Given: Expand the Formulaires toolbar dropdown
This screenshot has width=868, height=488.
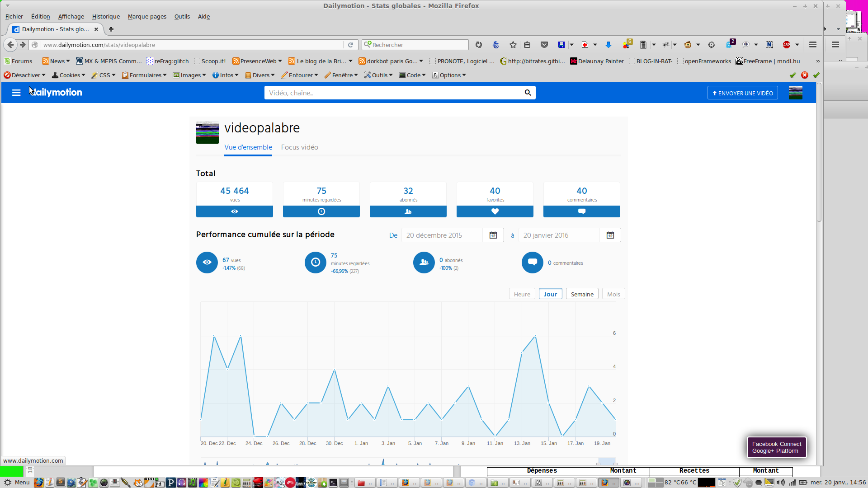Looking at the screenshot, I should tap(145, 75).
